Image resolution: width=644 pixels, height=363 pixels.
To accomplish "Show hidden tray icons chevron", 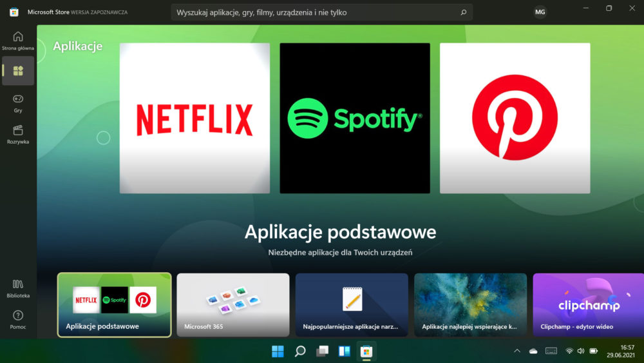I will 517,351.
